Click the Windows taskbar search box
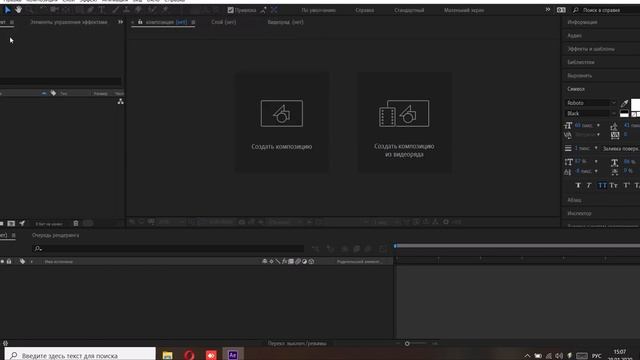Screen dimensions: 640x360 point(80,355)
